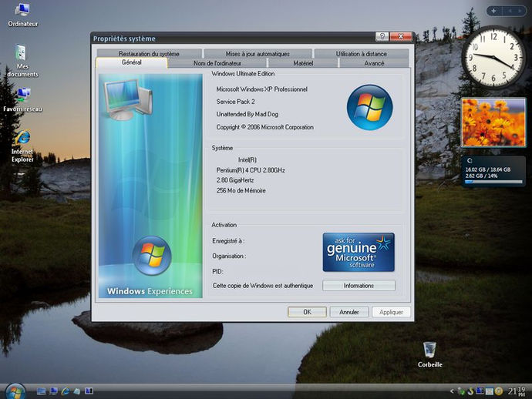This screenshot has width=532, height=399.
Task: Click the light blue window tray icon
Action: coord(490,391)
